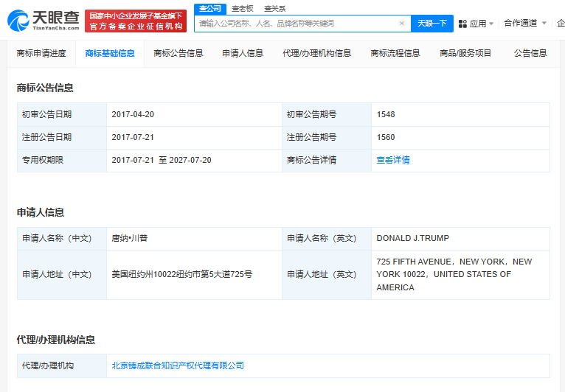Click the 初审公告日期 label cell
Viewport: 565px width, 392px height.
[62, 114]
